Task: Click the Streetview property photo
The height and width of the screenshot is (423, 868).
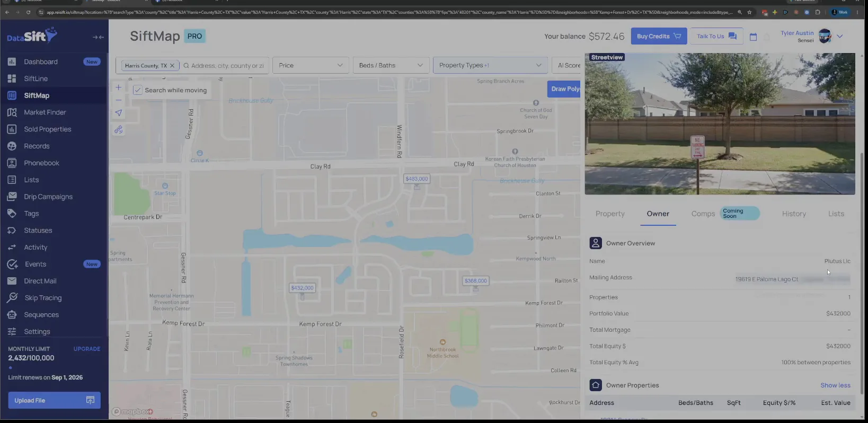Action: point(720,124)
